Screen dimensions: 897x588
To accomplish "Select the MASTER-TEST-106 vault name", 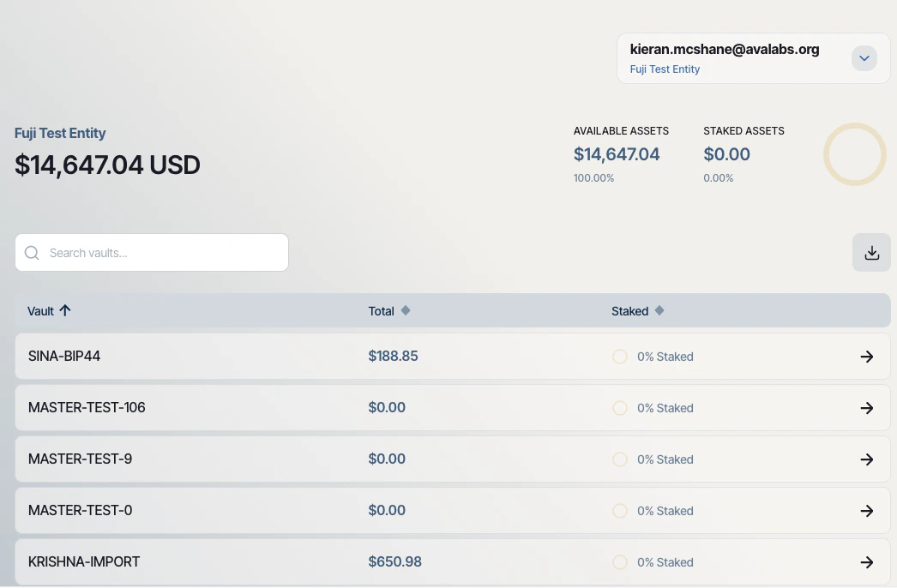I will pos(87,407).
